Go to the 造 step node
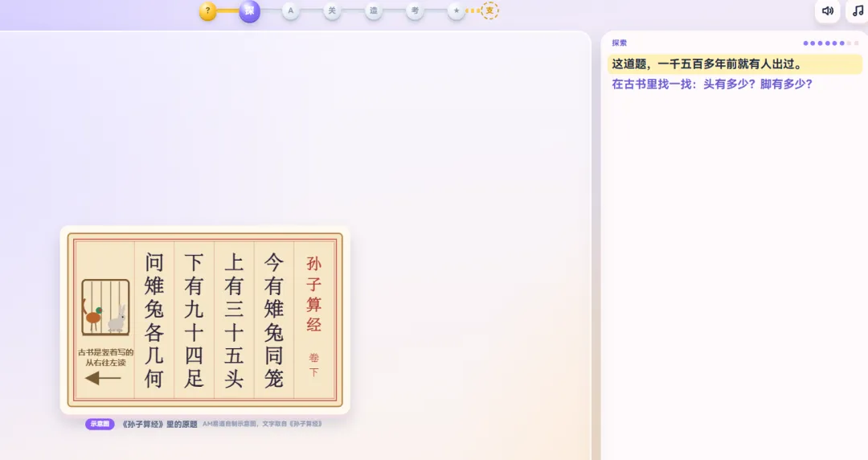This screenshot has height=460, width=868. tap(373, 10)
